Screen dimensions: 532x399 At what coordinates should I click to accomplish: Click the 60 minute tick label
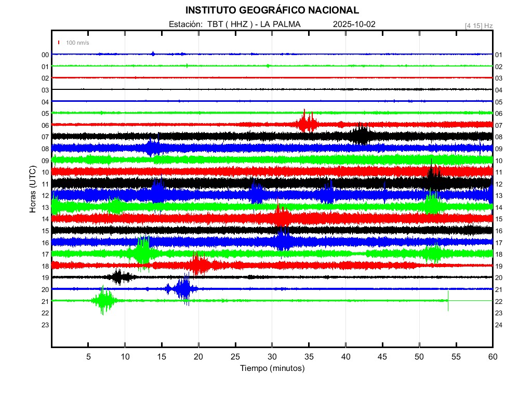(492, 357)
